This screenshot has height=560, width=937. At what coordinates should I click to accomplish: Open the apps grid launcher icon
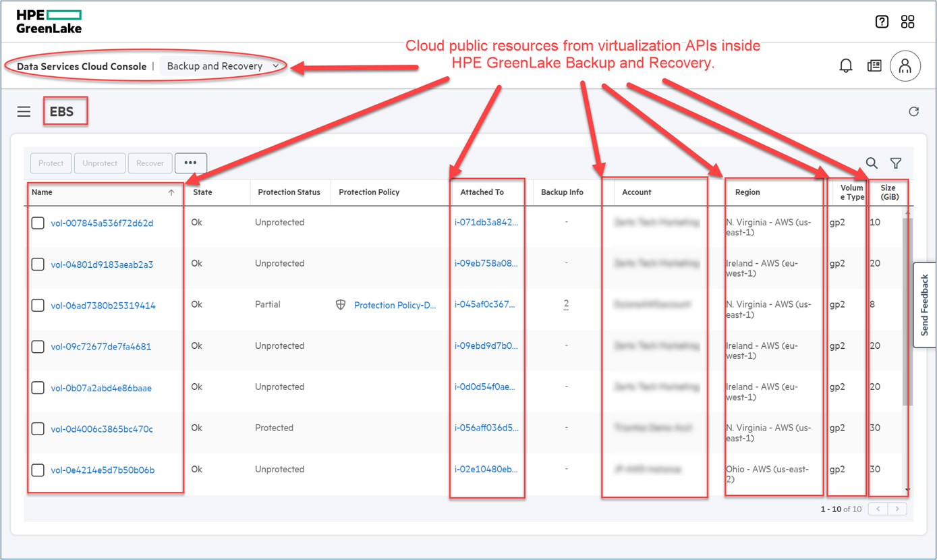click(x=908, y=22)
